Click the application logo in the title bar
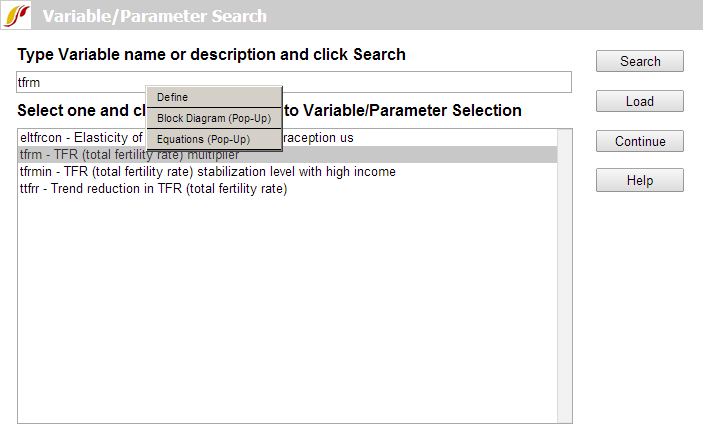 click(19, 15)
